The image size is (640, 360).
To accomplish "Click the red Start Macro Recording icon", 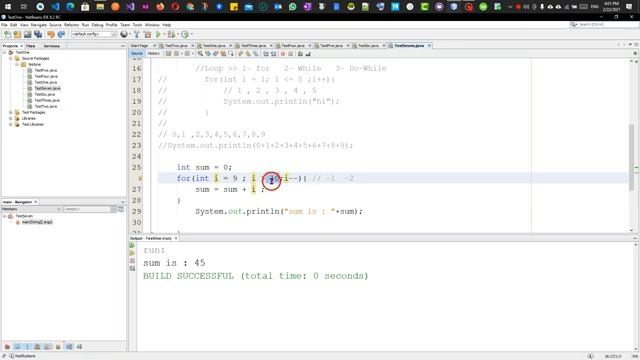I will click(x=283, y=54).
